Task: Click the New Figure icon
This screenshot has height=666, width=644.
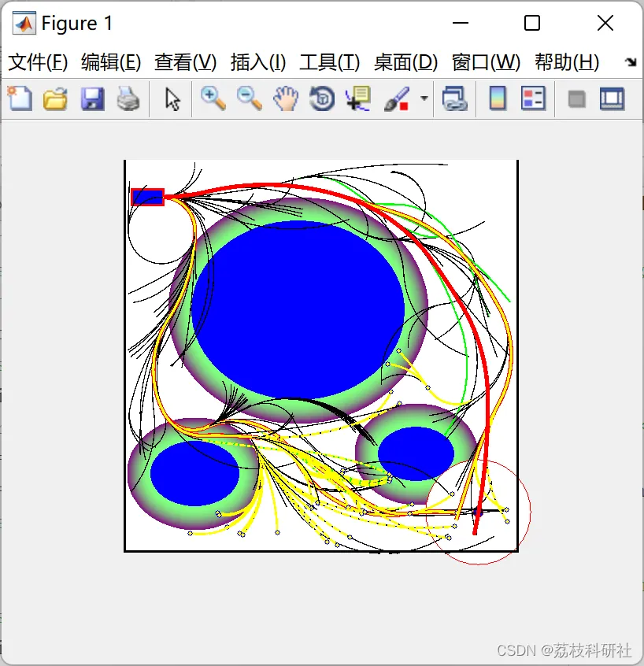Action: click(20, 98)
